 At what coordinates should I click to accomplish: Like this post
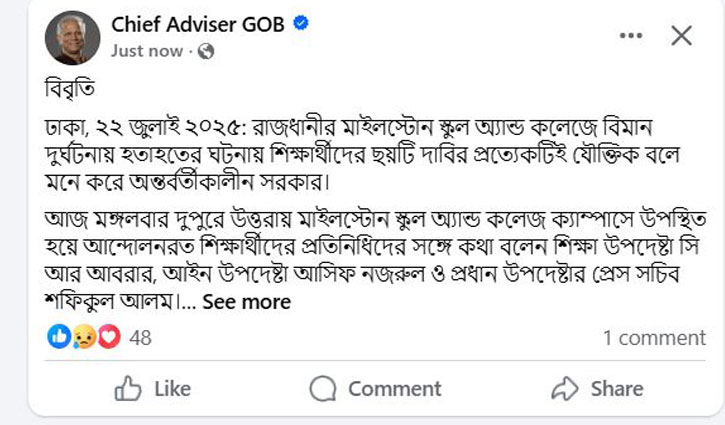(x=153, y=388)
